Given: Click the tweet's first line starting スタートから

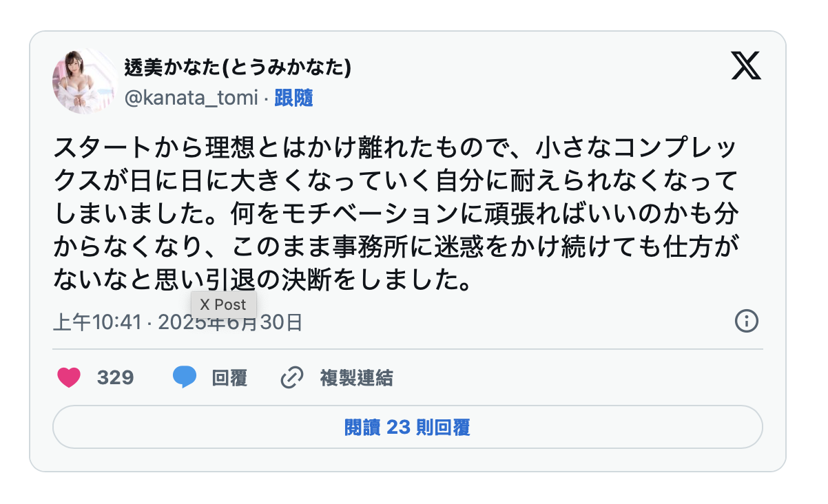Looking at the screenshot, I should click(x=395, y=147).
